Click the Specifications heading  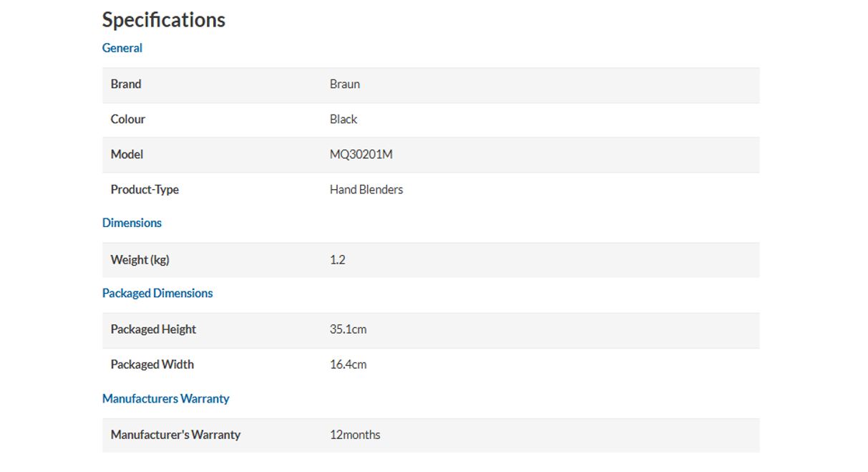click(x=163, y=20)
